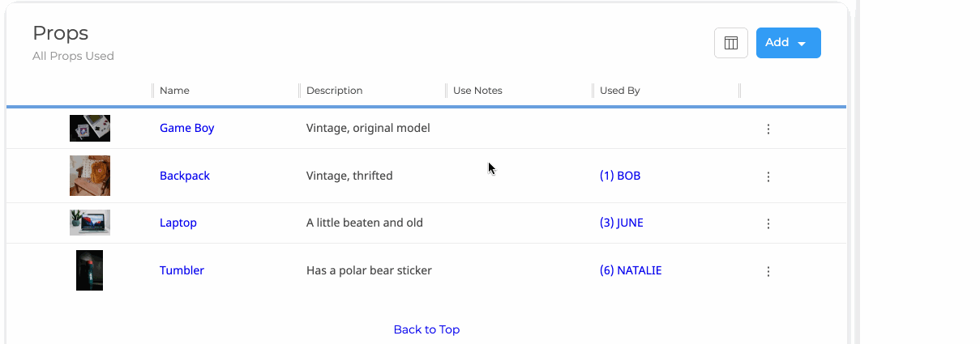This screenshot has width=980, height=344.
Task: Expand the Add dropdown button
Action: pos(788,43)
